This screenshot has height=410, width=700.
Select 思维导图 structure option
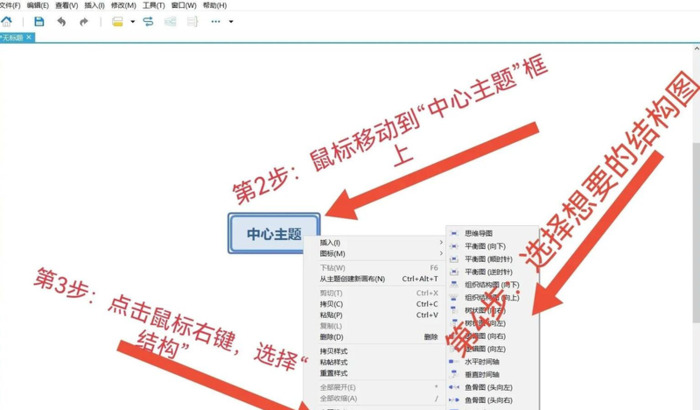[x=492, y=233]
